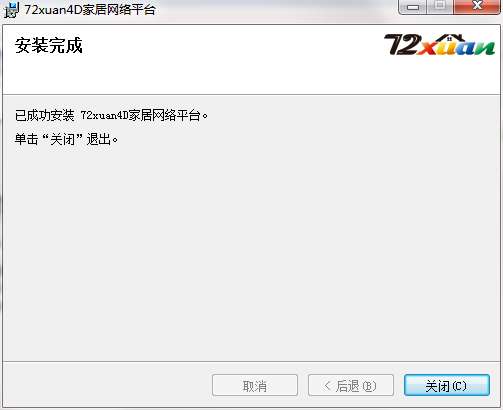Click the disabled < 后退(B) button
Screen dimensions: 503x410
point(351,386)
